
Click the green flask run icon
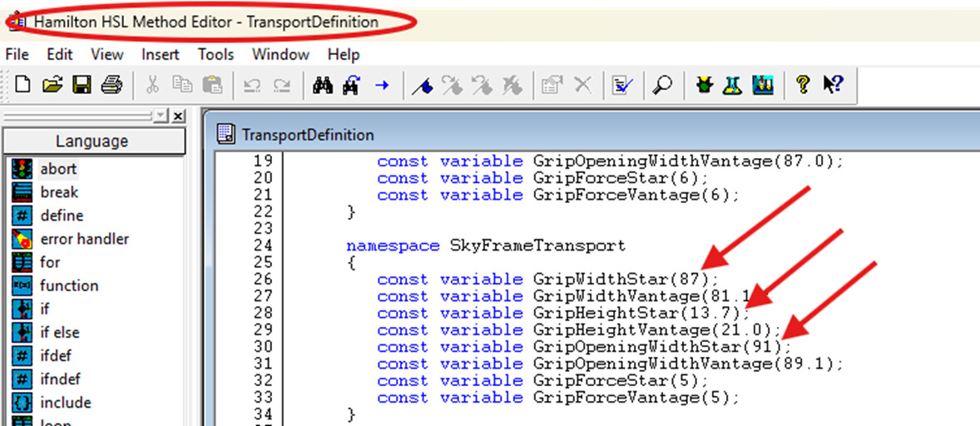pyautogui.click(x=732, y=84)
